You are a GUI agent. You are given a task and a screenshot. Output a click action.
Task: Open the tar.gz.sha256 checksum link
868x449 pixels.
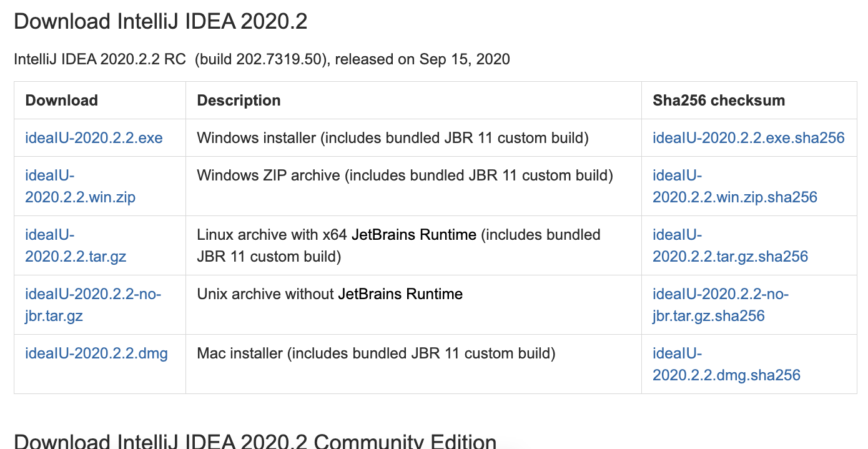point(730,245)
